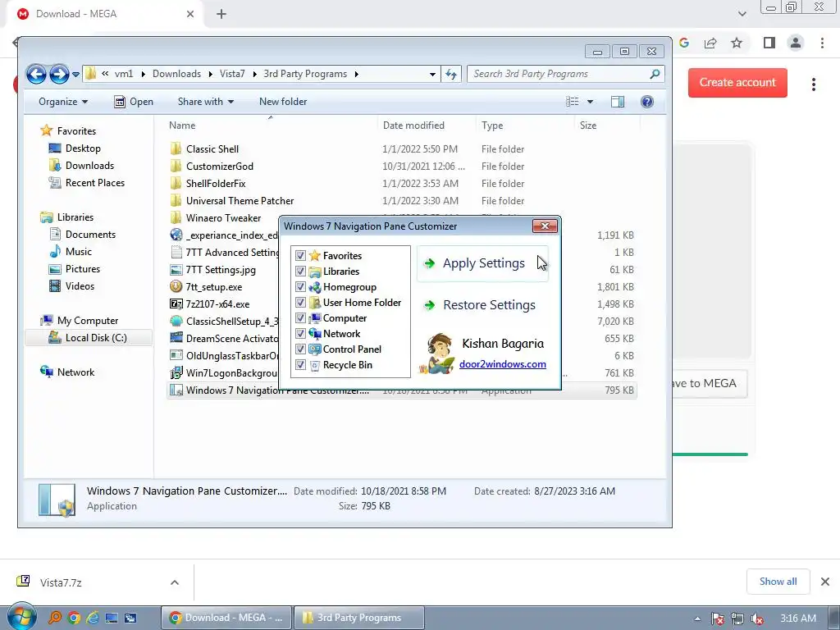The height and width of the screenshot is (630, 840).
Task: Uncheck the Favorites checkbox in Customizer
Action: pos(300,256)
